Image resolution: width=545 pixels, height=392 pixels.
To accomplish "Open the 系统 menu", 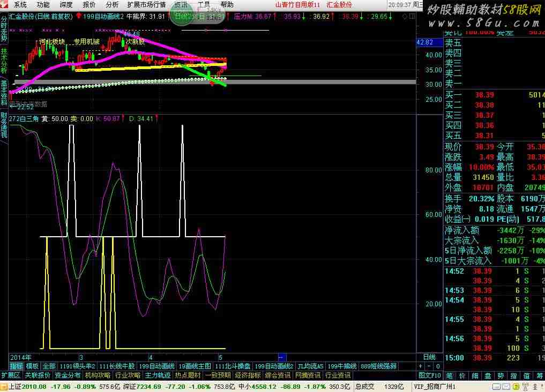I will click(20, 4).
